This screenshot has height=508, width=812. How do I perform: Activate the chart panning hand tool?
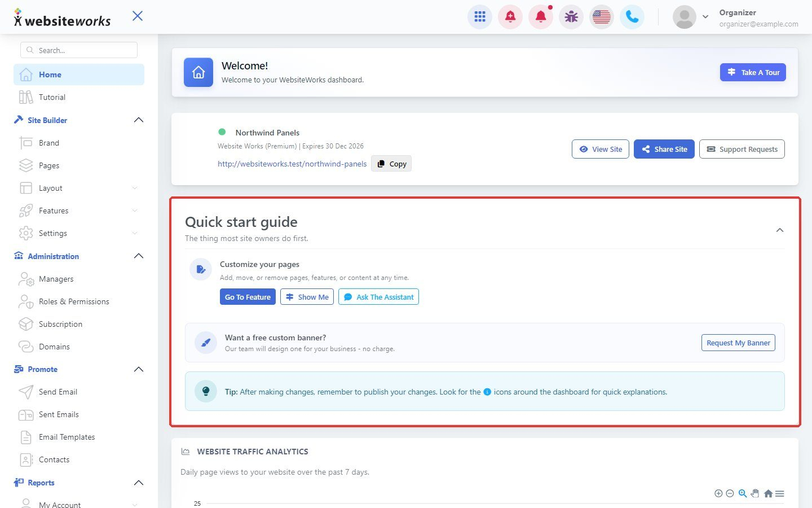pos(755,493)
